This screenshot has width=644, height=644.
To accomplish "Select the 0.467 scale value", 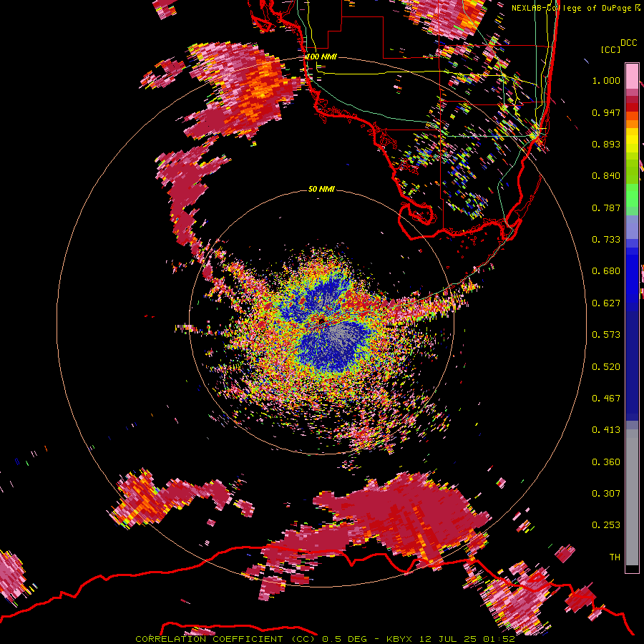I will tap(606, 399).
